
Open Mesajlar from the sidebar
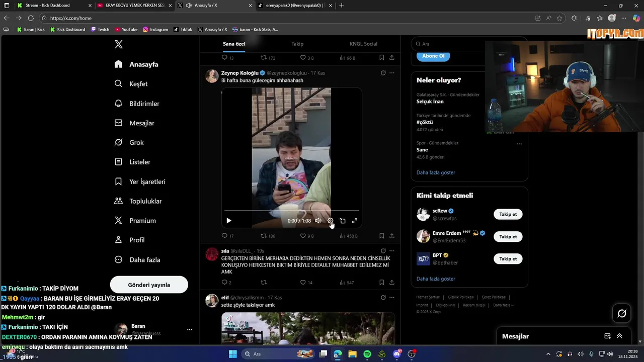[x=134, y=123]
